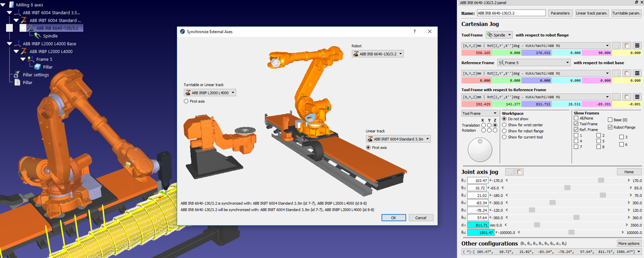This screenshot has height=258, width=644.
Task: Copy the Reference Frame pose values
Action: click(x=616, y=73)
